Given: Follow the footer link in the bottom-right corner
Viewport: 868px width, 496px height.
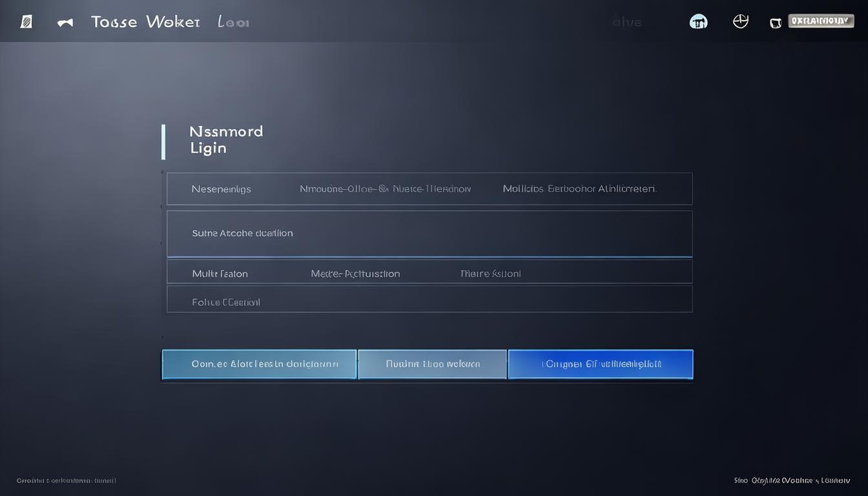Looking at the screenshot, I should 792,480.
